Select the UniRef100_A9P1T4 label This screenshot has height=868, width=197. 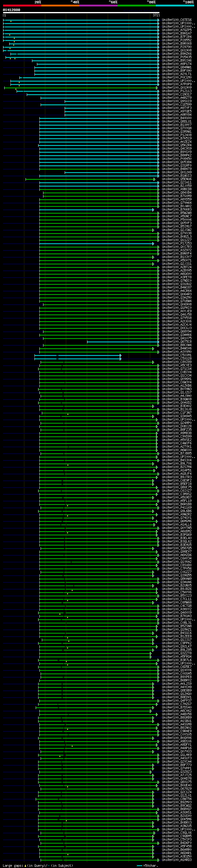click(x=177, y=64)
